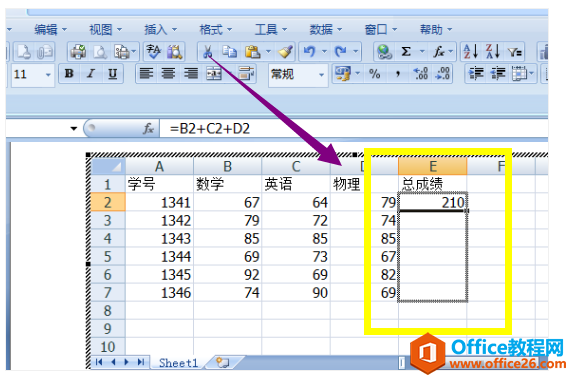
Task: Select column E header
Action: coord(433,167)
